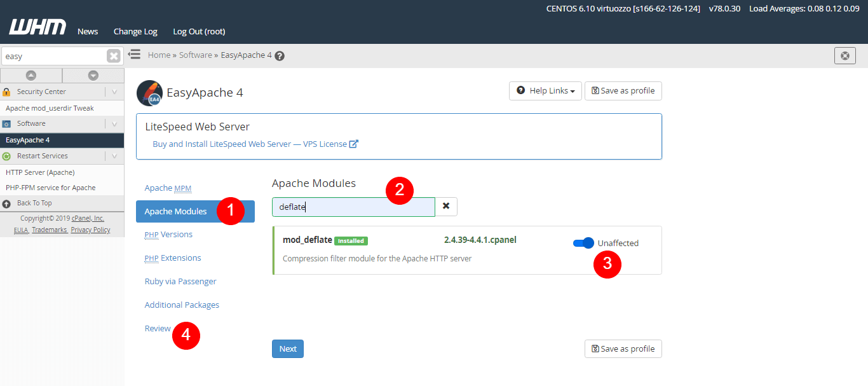Focus the Apache Modules search field
Screen dimensions: 868x386
353,207
